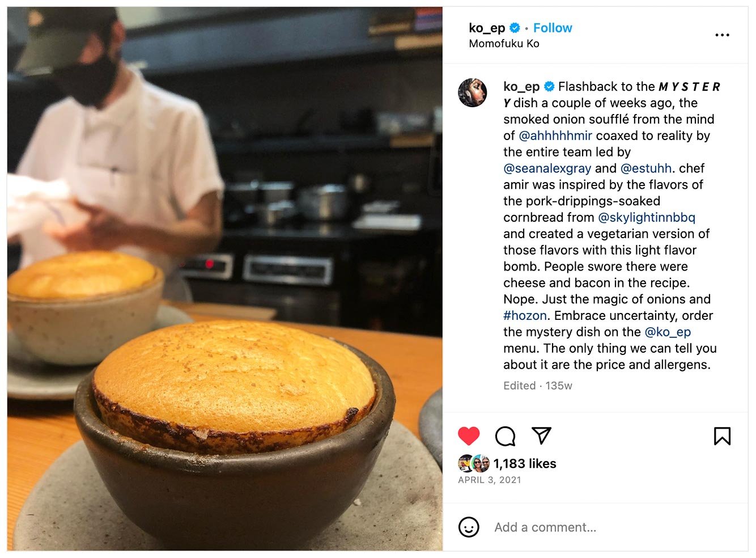
Task: Click the Add a comment field
Action: pos(612,527)
